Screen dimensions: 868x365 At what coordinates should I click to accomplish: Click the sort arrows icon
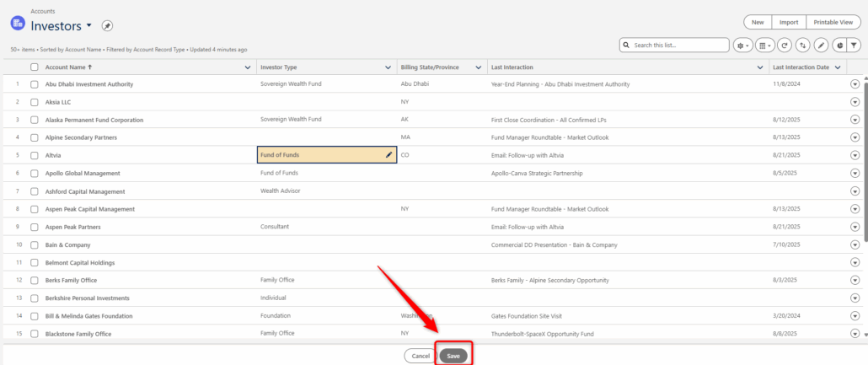coord(803,46)
